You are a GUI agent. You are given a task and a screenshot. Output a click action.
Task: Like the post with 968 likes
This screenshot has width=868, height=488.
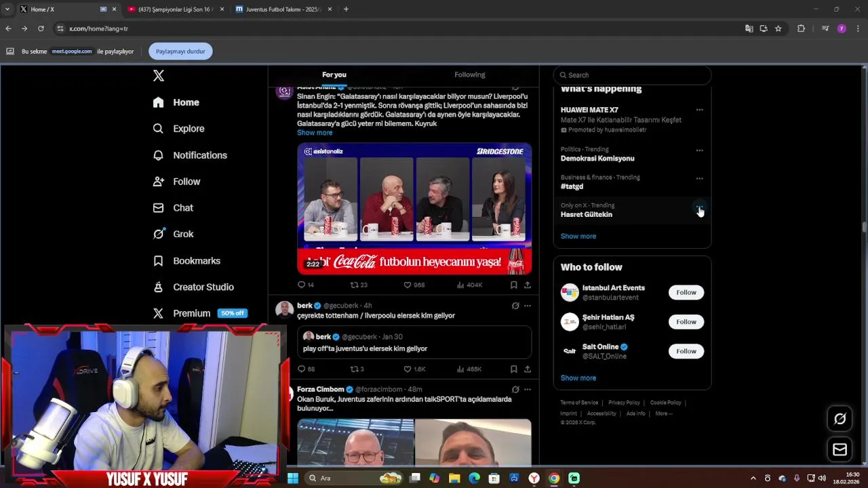point(414,285)
